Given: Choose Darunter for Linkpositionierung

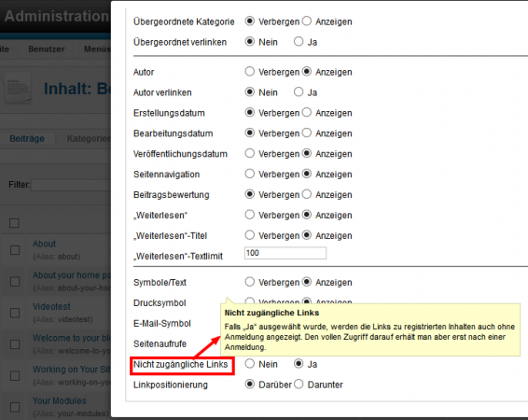Looking at the screenshot, I should tap(299, 385).
